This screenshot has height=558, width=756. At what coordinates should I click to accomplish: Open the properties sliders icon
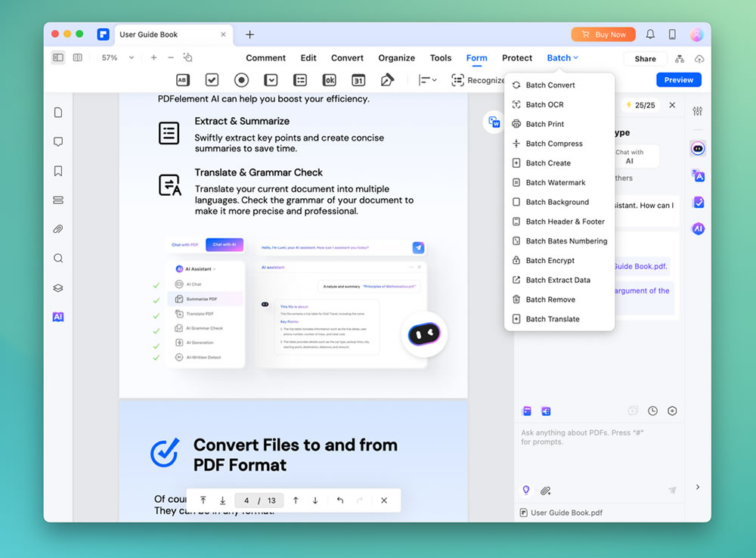tap(698, 111)
